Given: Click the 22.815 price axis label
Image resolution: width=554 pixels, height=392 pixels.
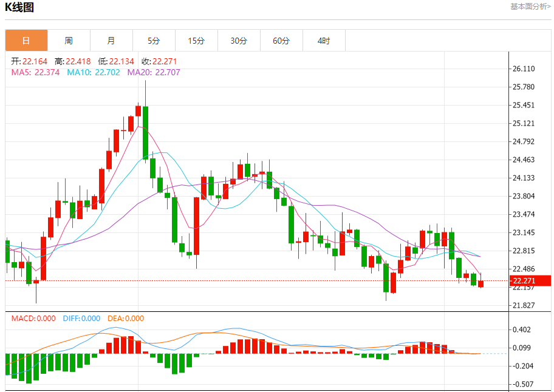Looking at the screenshot, I should [524, 251].
